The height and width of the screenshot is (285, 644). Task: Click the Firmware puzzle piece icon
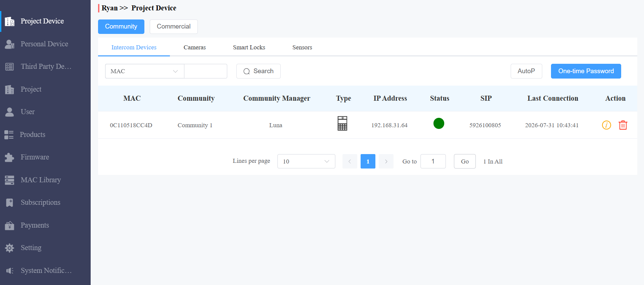pos(10,157)
